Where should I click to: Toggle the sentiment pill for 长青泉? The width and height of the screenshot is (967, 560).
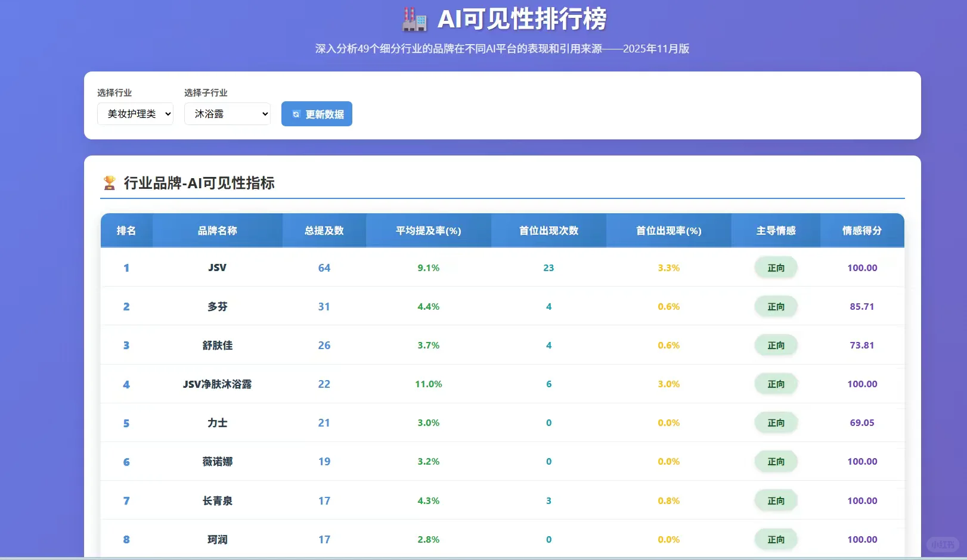click(776, 500)
